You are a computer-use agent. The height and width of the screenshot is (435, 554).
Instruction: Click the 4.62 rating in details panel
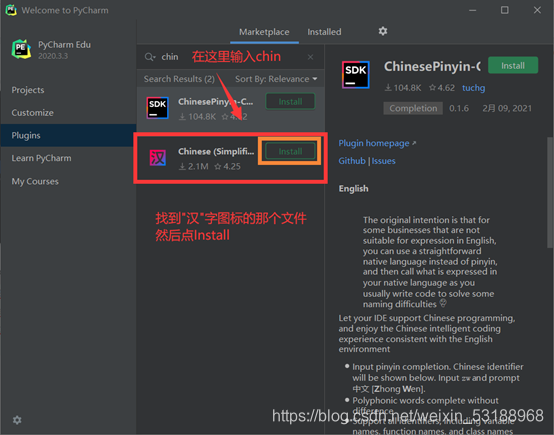click(442, 88)
